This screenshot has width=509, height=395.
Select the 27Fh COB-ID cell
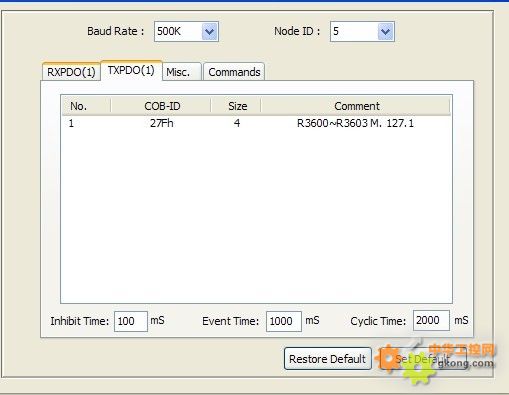(x=162, y=123)
